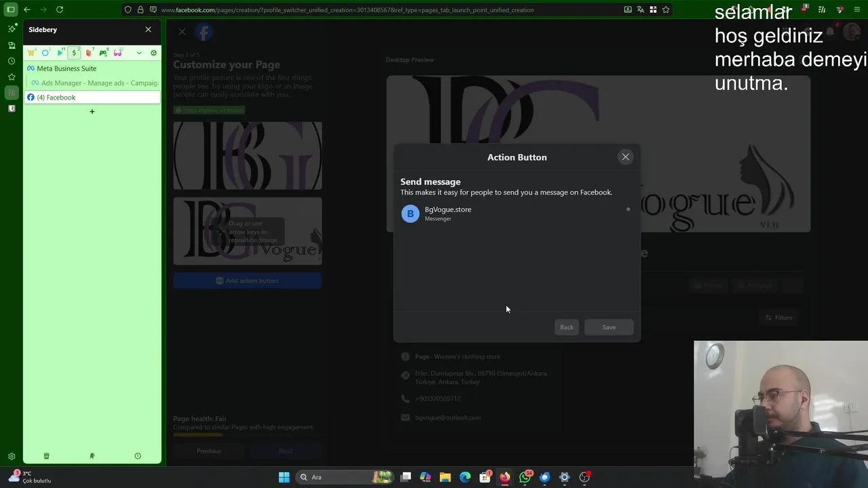Click the translate page icon

(x=641, y=9)
